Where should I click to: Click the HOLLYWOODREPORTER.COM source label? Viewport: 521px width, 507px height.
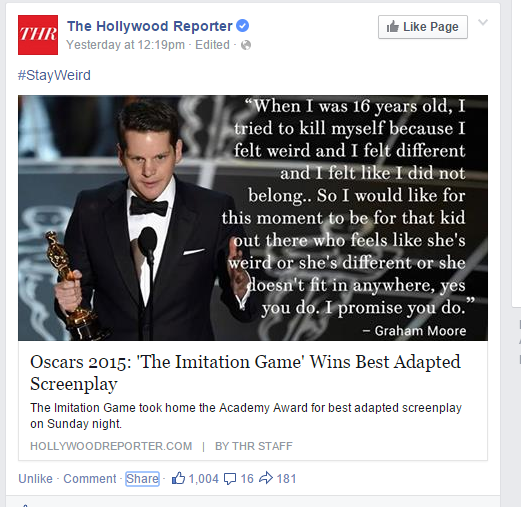(111, 446)
